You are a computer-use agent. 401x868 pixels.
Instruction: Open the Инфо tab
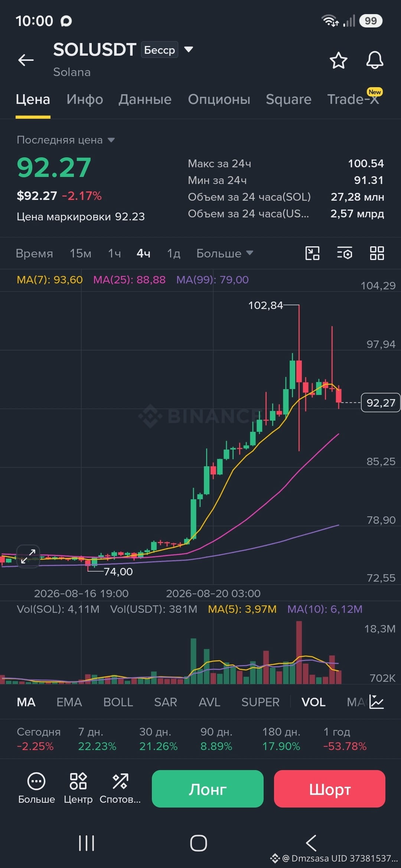85,99
